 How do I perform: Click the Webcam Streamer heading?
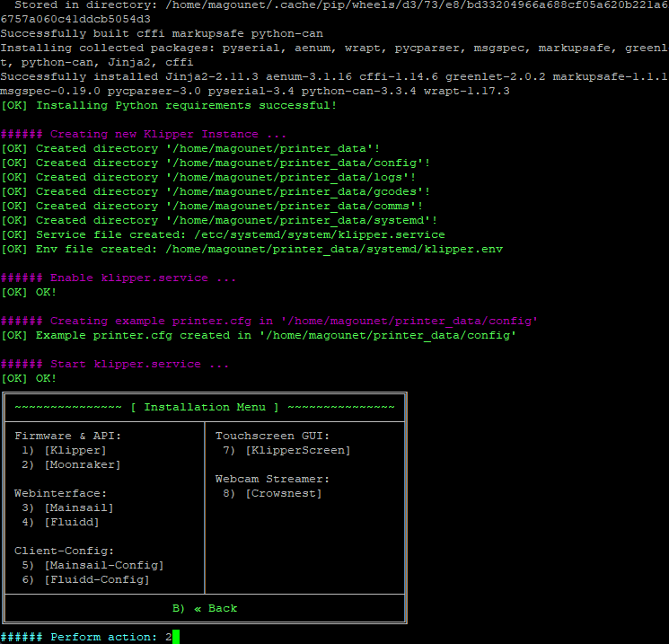[272, 479]
